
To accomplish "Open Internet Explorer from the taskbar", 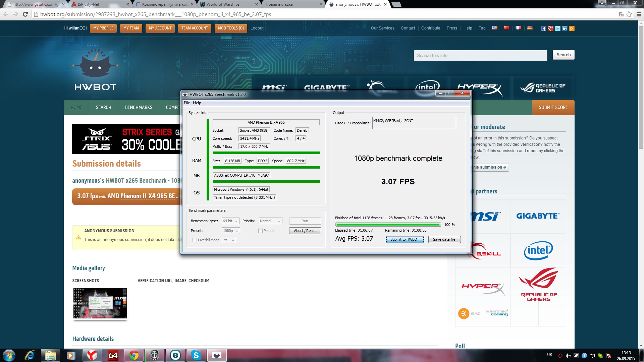I will [30, 355].
